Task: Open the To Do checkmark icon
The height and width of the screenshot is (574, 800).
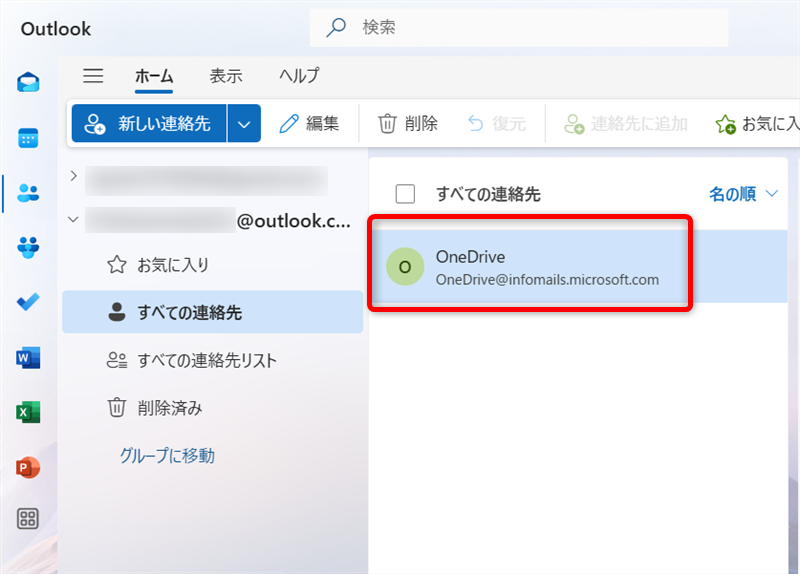Action: (x=29, y=302)
